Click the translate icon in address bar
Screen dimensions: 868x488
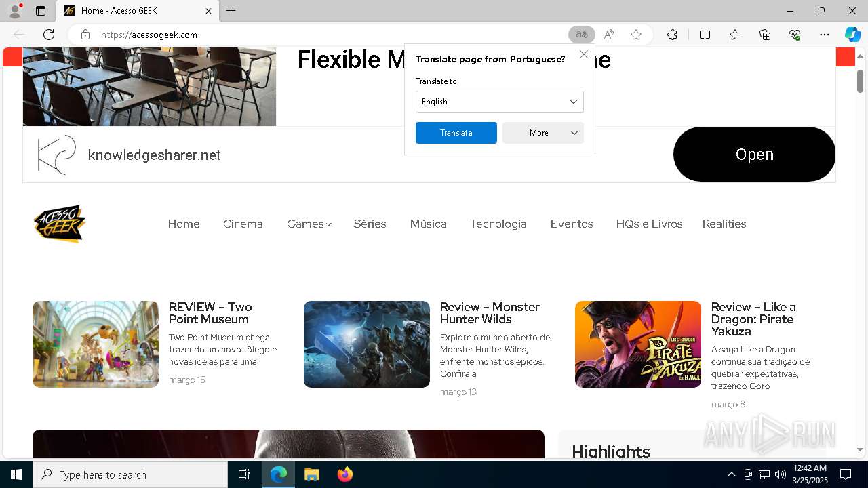[581, 35]
